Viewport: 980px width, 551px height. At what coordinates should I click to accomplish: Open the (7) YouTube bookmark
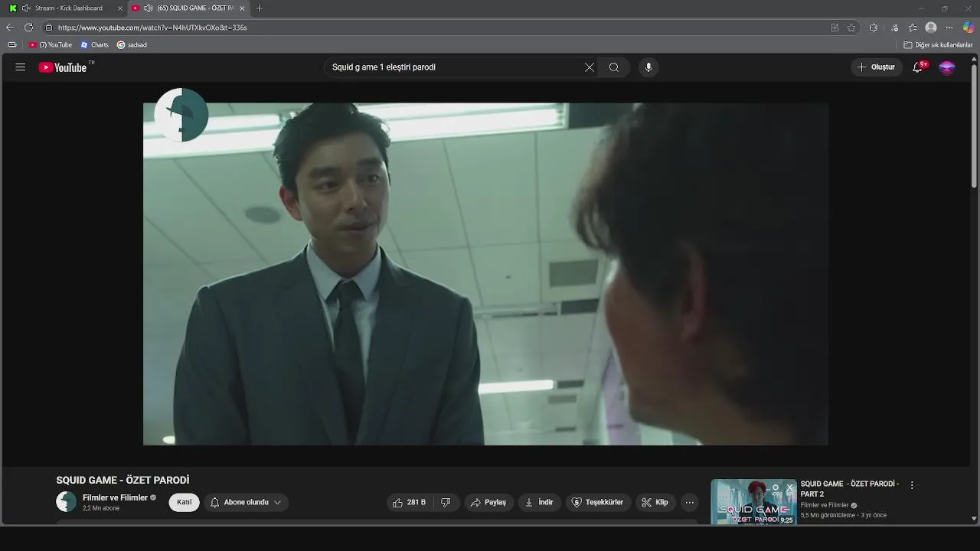pos(51,45)
